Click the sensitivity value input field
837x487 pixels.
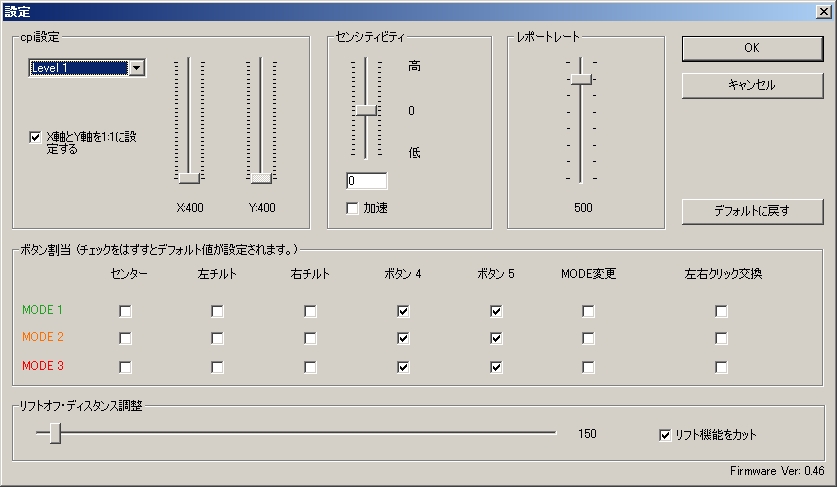(366, 181)
